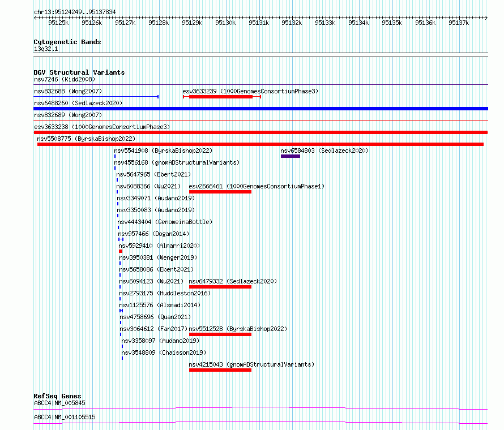Viewport: 504px width, 430px height.
Task: Click nsv4443404 (GenomeinaBottle) label
Action: (165, 222)
